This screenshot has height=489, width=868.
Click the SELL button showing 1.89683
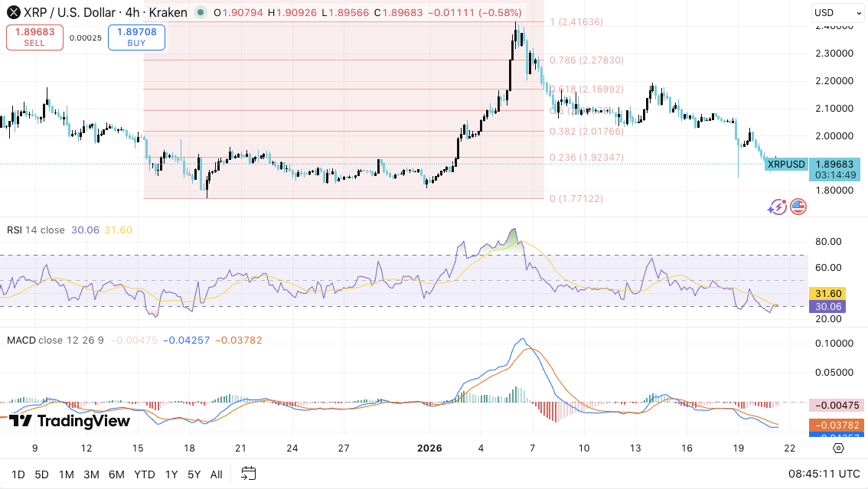coord(34,37)
